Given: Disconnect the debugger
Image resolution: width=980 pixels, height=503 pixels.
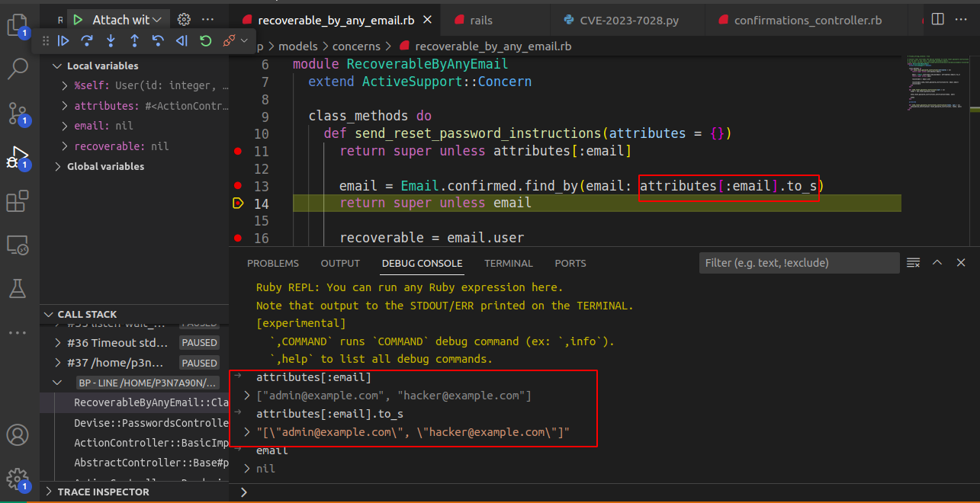Looking at the screenshot, I should coord(229,40).
